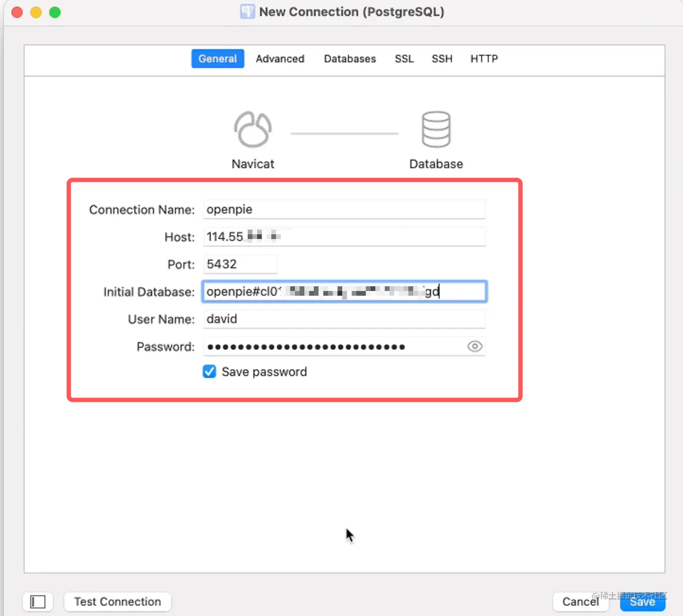Open the Databases tab

[x=350, y=59]
